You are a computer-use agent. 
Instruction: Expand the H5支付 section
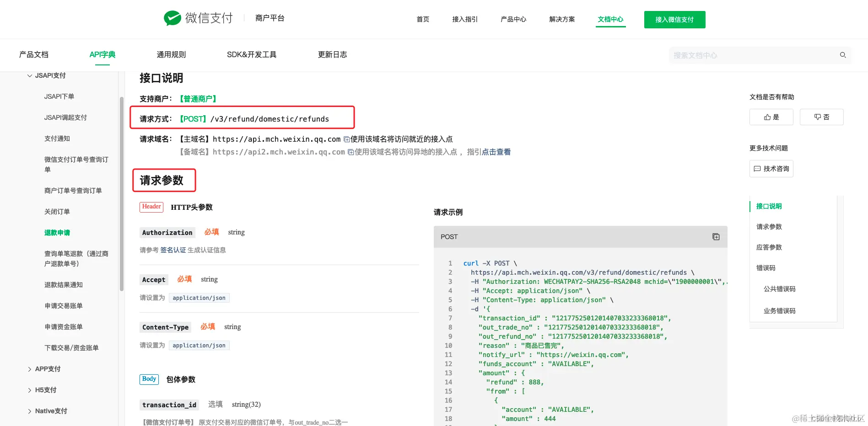pos(30,390)
